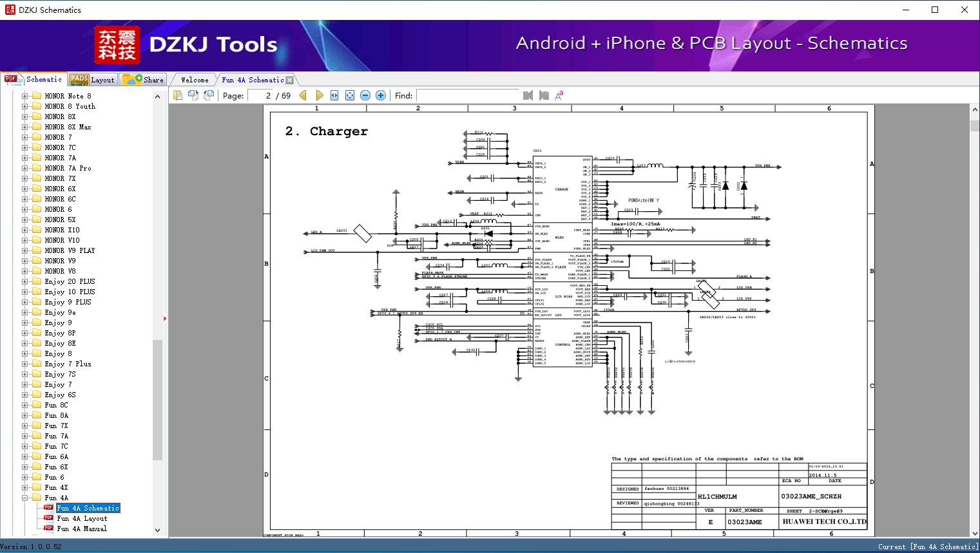Switch to the PADS Layout tab
This screenshot has height=553, width=980.
coord(92,80)
